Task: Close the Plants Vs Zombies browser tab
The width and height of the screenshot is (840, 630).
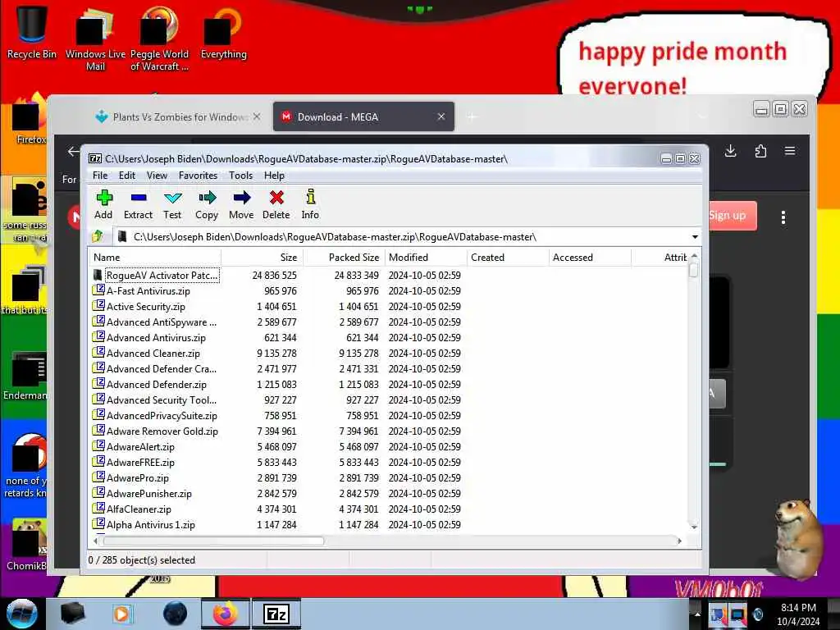Action: coord(257,116)
